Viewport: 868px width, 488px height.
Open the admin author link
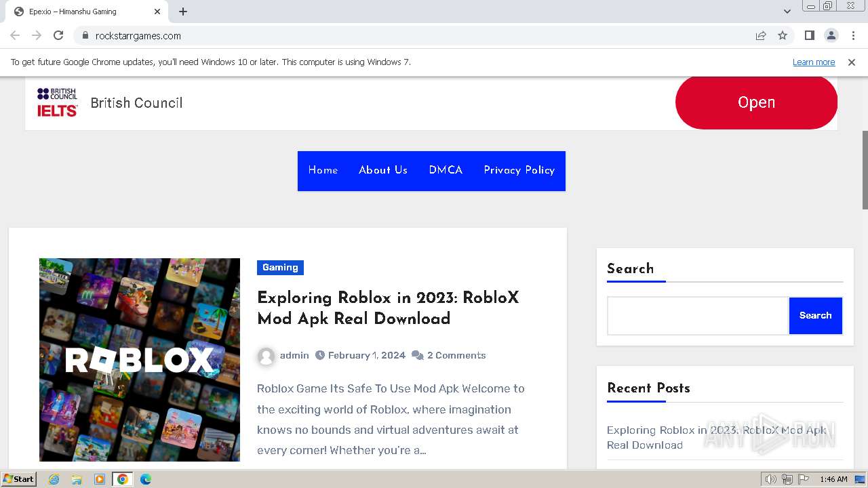(x=294, y=355)
